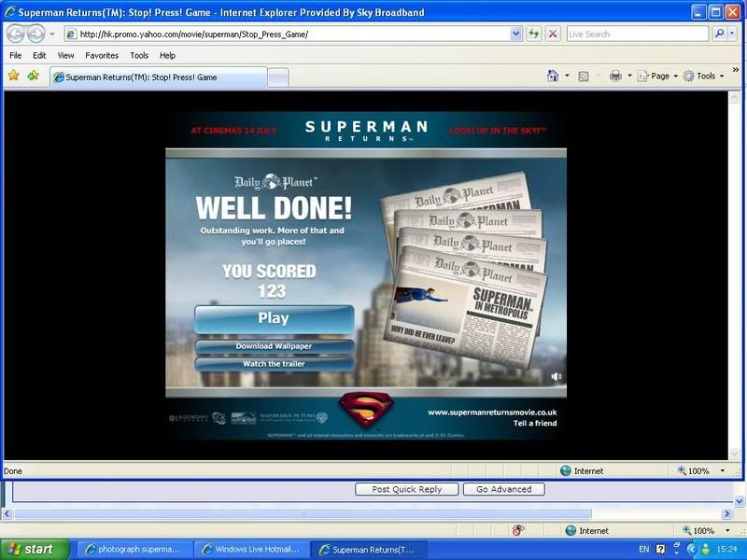Viewport: 747px width, 560px height.
Task: Click the Superman S shield logo
Action: [366, 409]
